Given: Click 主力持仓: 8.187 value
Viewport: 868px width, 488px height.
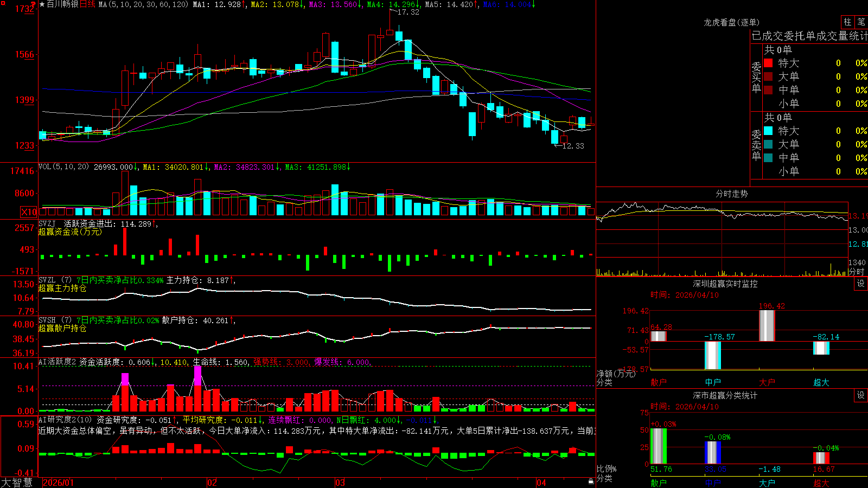Looking at the screenshot, I should pos(201,280).
